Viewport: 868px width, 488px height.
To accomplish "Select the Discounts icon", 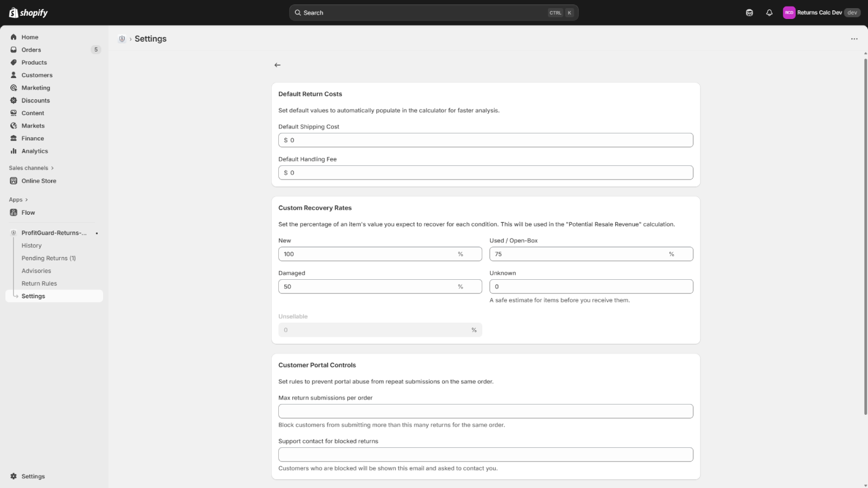I will coord(13,100).
